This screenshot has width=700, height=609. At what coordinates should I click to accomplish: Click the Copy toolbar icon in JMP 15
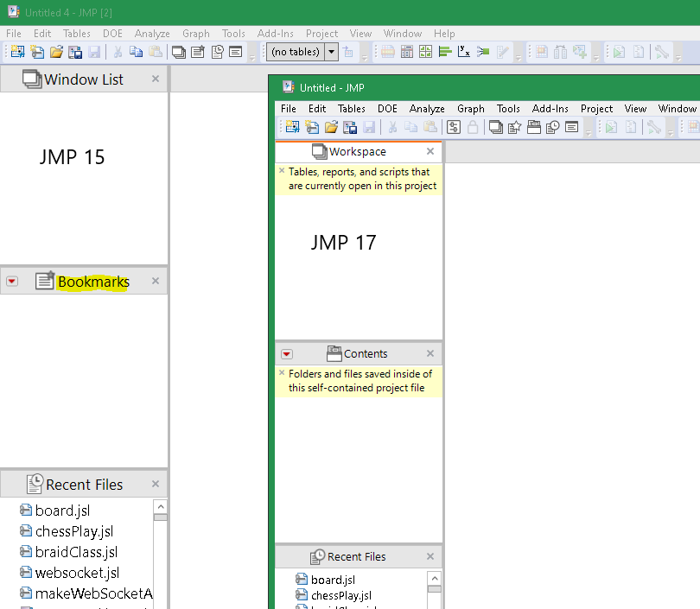coord(137,52)
